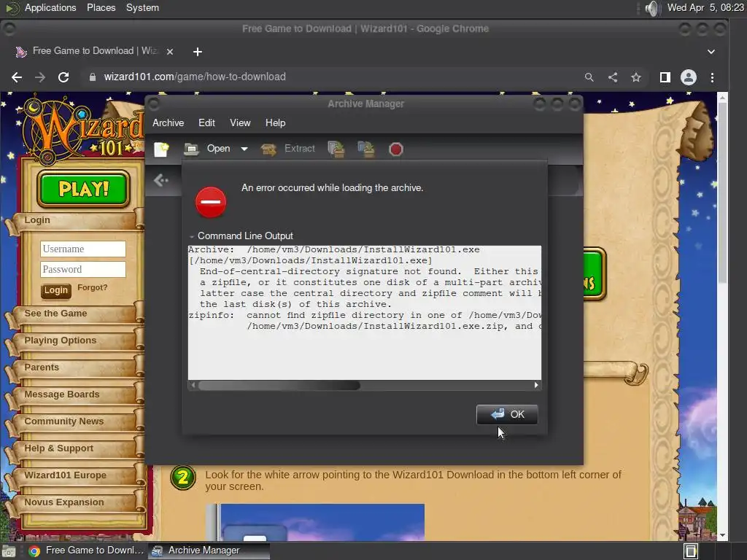Open the System menu
Viewport: 747px width, 560px height.
coord(142,7)
